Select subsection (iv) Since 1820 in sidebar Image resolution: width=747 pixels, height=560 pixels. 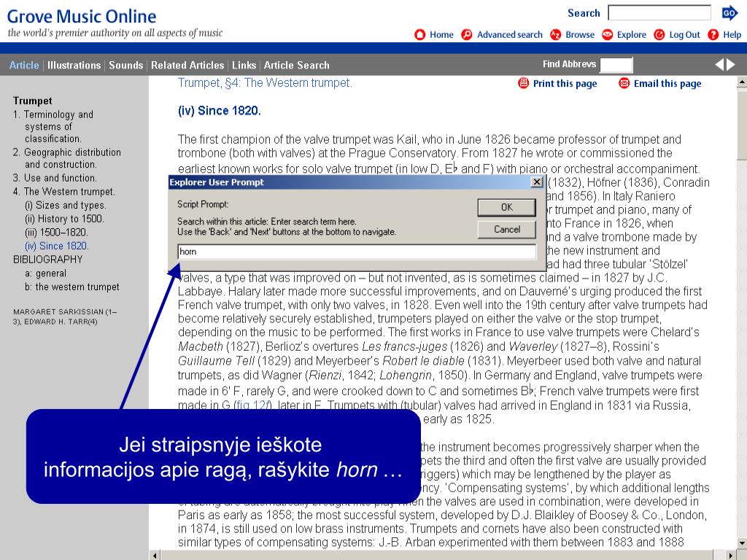click(56, 246)
